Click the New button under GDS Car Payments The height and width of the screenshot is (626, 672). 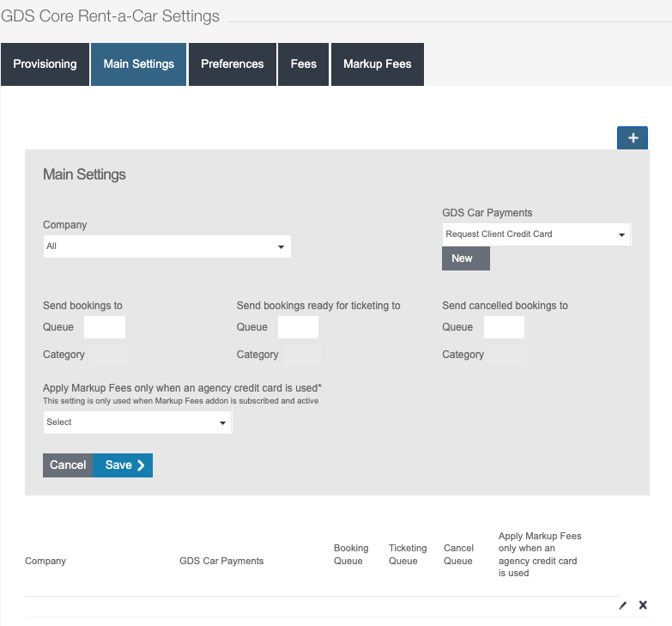coord(465,258)
